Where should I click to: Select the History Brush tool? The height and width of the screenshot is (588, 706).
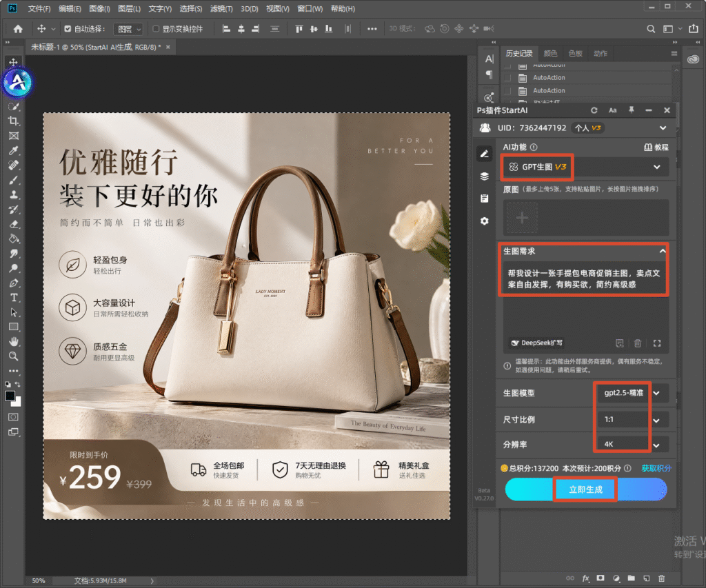(x=14, y=210)
